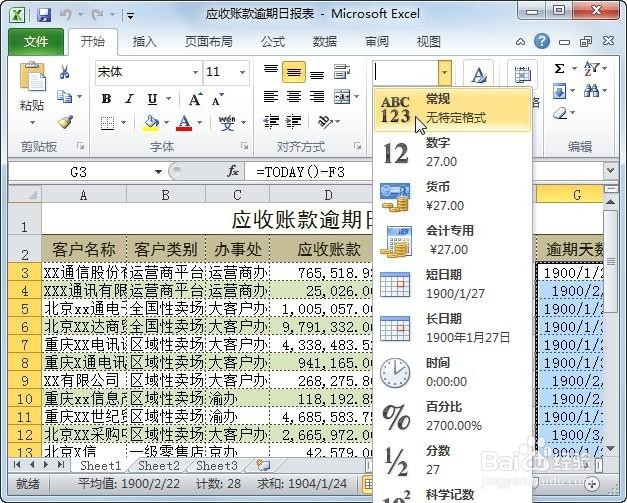This screenshot has height=503, width=627.
Task: Toggle middle align button
Action: 294,72
